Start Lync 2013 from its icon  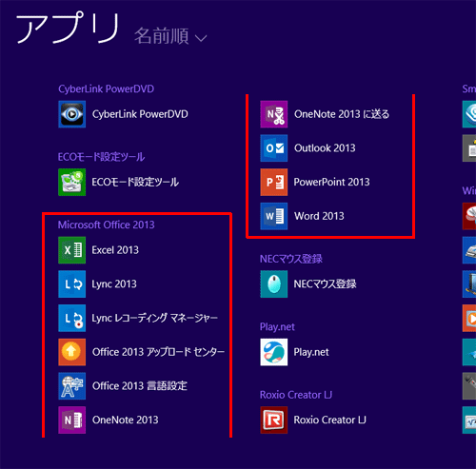pyautogui.click(x=71, y=283)
